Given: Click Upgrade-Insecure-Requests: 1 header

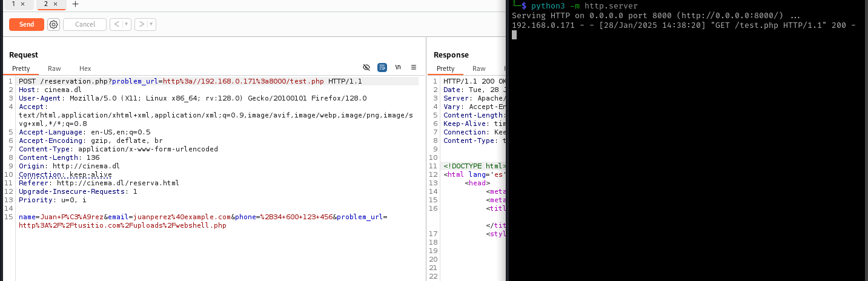Looking at the screenshot, I should click(x=78, y=191).
